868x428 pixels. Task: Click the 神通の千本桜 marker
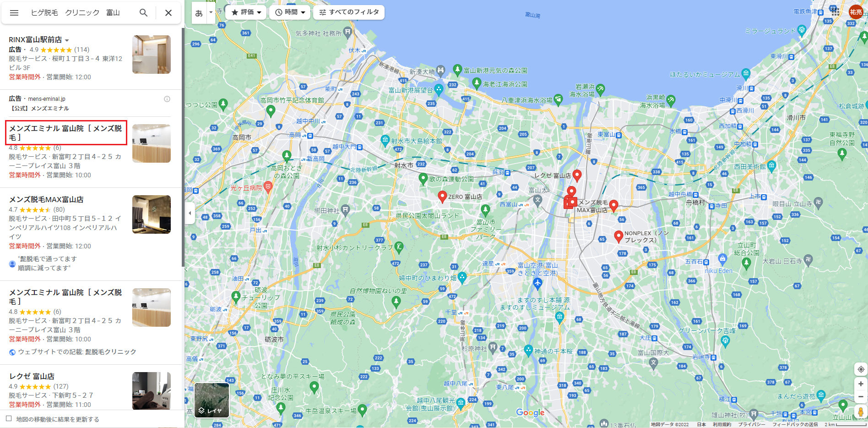528,350
